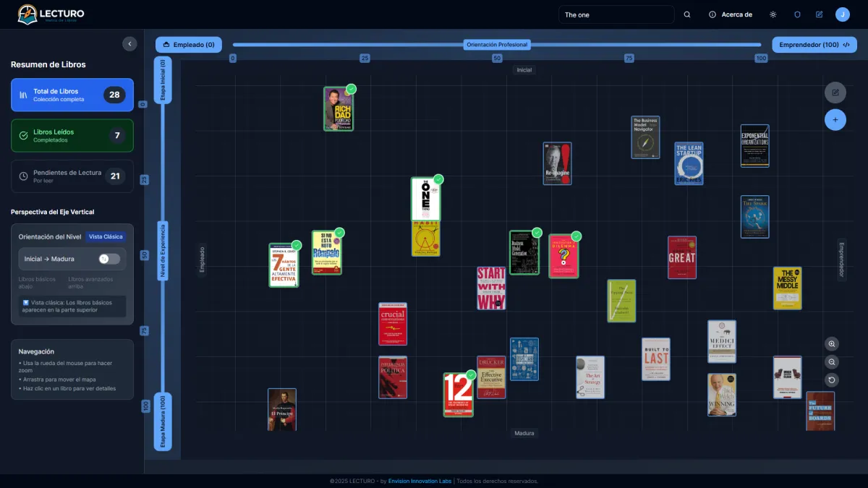Open Business Model Navigator book

[645, 137]
